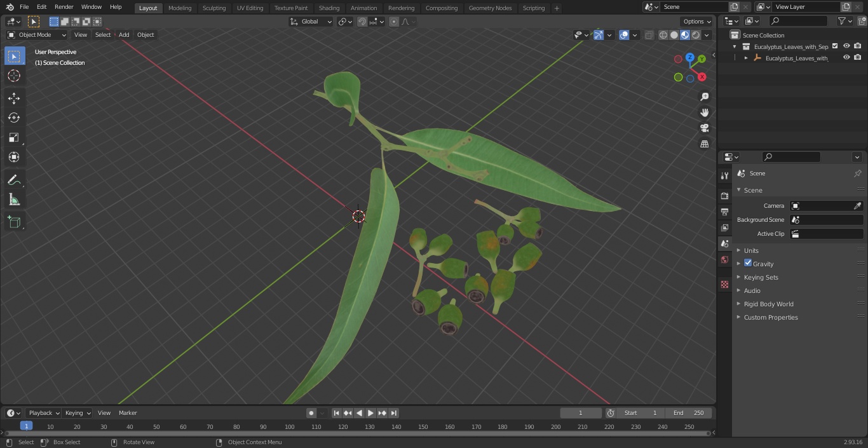Image resolution: width=868 pixels, height=448 pixels.
Task: Toggle X-ray display in the viewport header
Action: 649,35
